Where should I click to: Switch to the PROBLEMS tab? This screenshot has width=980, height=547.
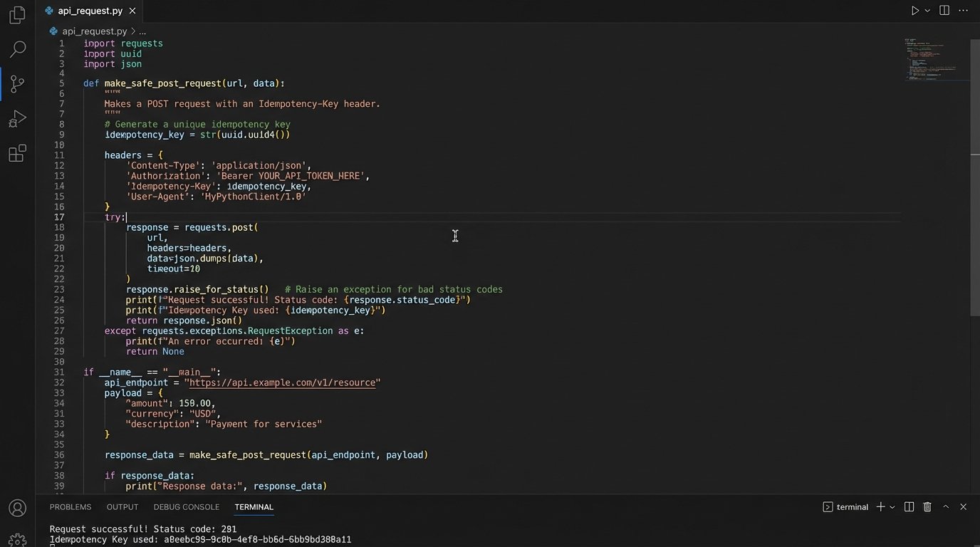(71, 506)
